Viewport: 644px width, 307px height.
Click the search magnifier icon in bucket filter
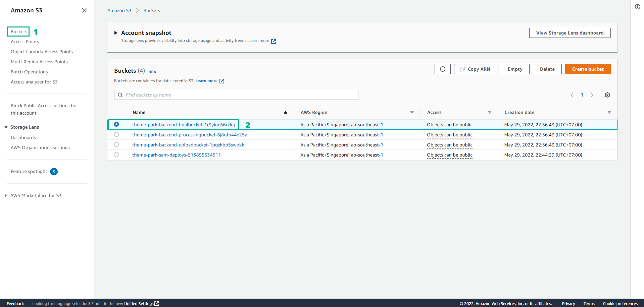pos(120,95)
